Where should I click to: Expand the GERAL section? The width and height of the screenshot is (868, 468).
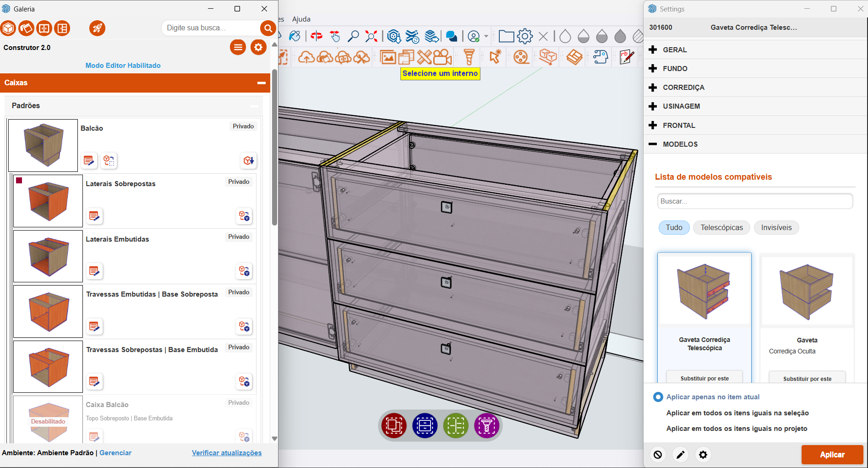(674, 50)
